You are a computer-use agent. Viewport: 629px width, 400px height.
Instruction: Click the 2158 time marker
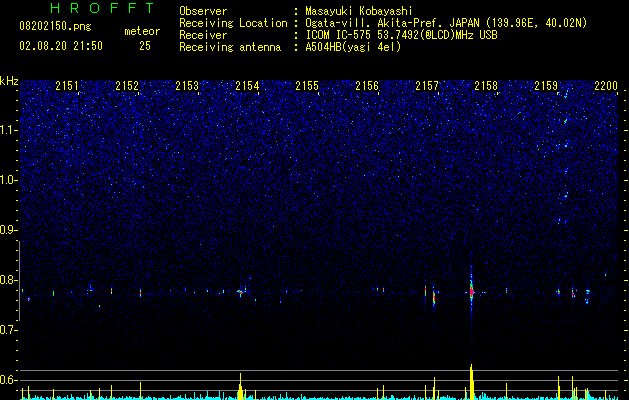pyautogui.click(x=486, y=86)
